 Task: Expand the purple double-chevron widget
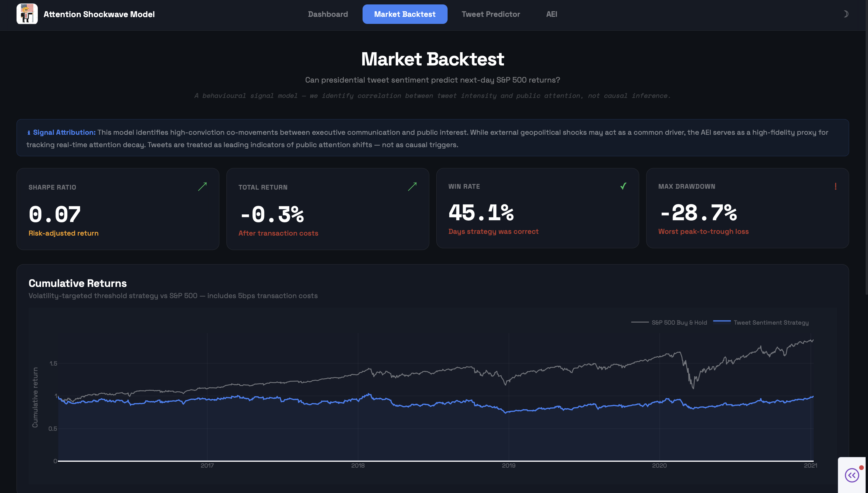click(x=851, y=475)
